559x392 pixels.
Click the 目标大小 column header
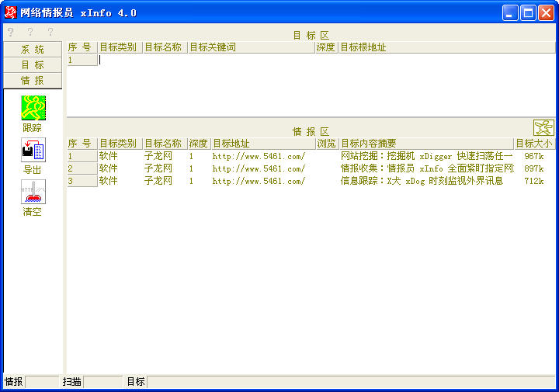point(535,144)
